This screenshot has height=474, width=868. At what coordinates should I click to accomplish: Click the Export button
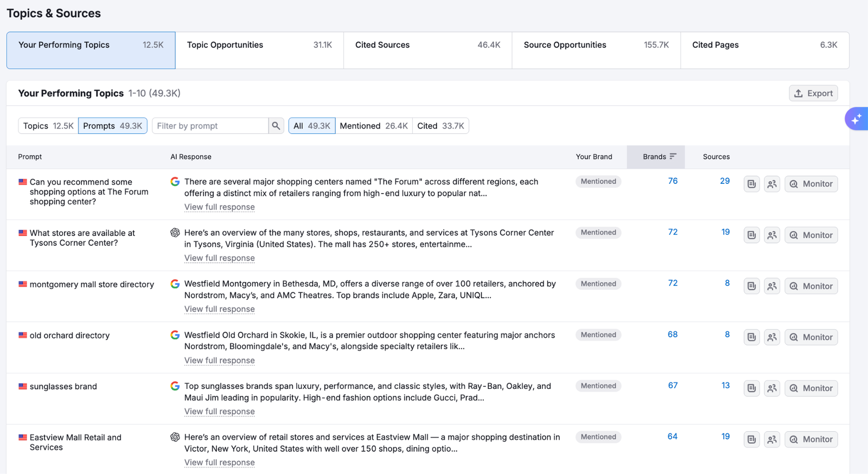[813, 93]
